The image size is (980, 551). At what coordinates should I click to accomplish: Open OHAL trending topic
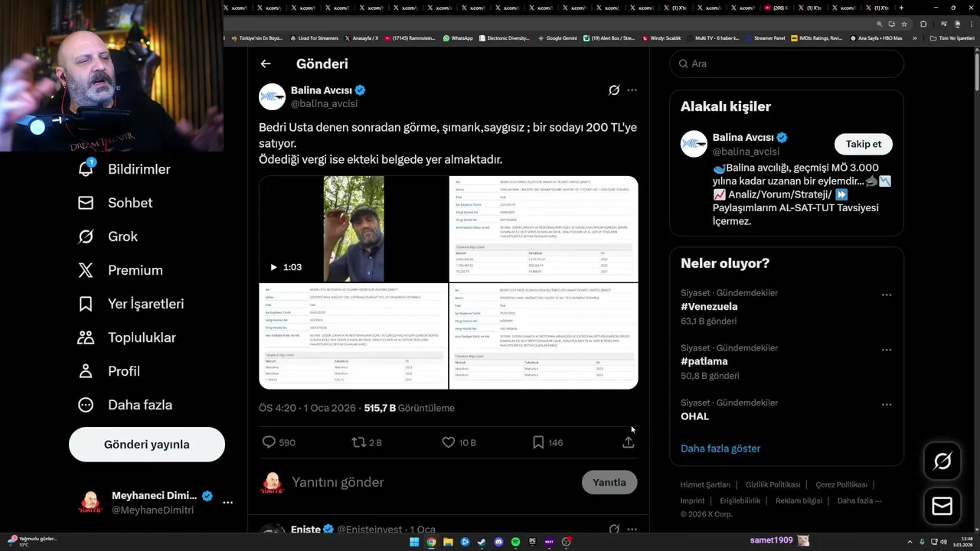coord(695,416)
